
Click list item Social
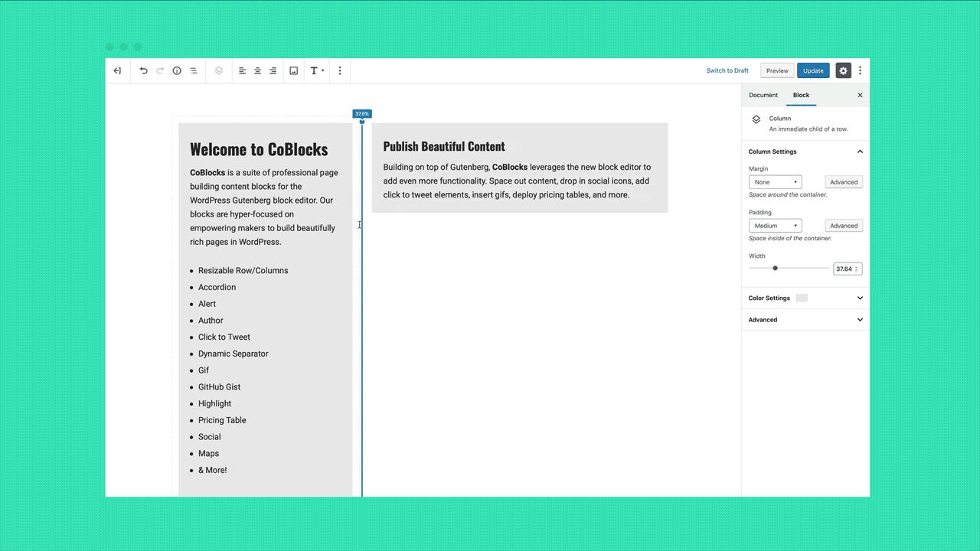pos(209,437)
